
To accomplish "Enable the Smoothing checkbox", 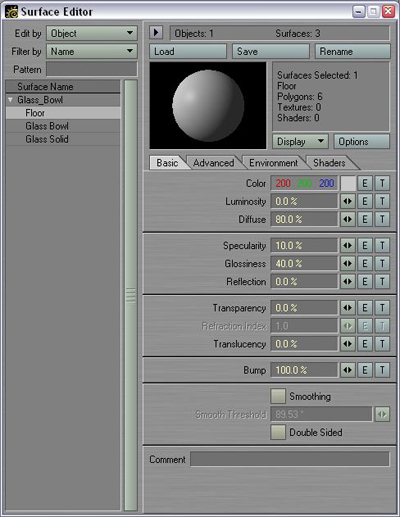I will pyautogui.click(x=278, y=396).
